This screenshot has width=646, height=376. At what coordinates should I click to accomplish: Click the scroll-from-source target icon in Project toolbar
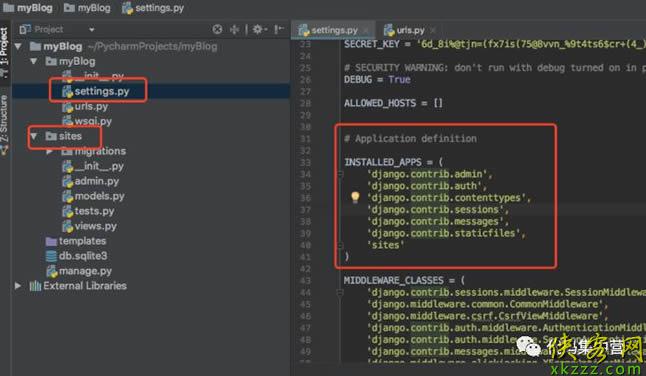tap(217, 29)
